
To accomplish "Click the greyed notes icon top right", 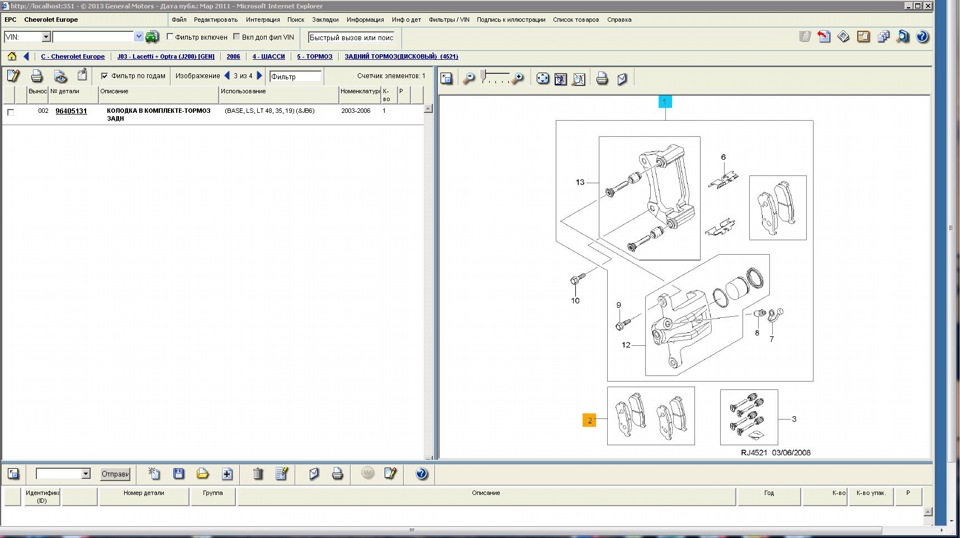I will pyautogui.click(x=804, y=37).
